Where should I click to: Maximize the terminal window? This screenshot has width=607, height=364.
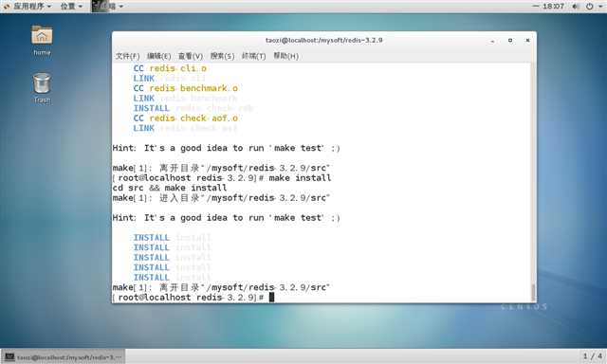point(510,40)
